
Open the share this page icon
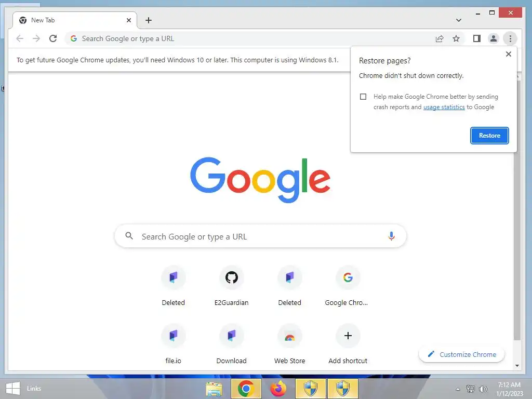[x=440, y=38]
